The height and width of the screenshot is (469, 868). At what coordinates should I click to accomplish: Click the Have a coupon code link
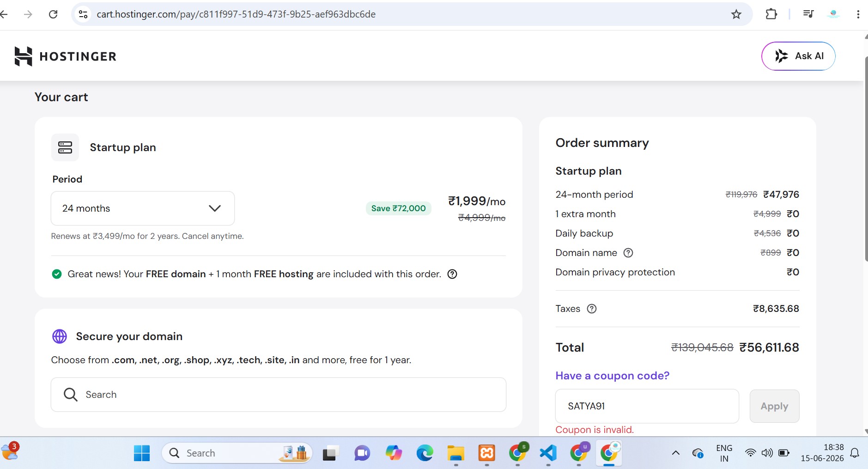click(x=613, y=376)
